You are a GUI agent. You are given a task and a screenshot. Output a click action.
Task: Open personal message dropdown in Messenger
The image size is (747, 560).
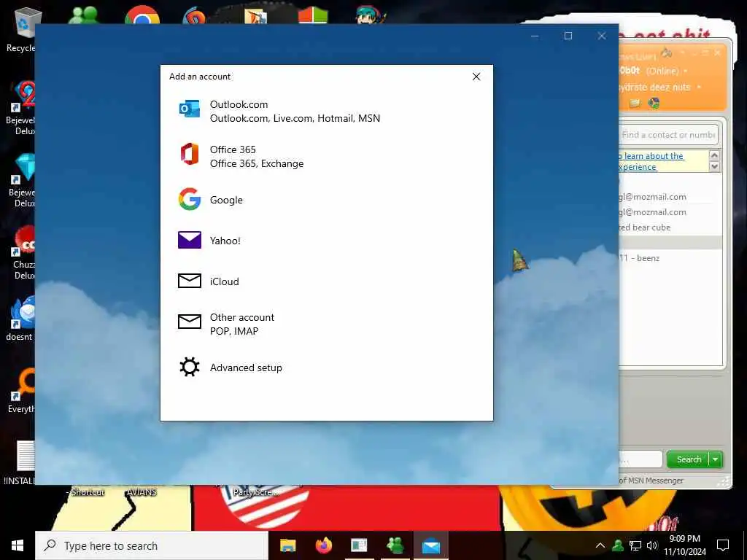pos(699,87)
